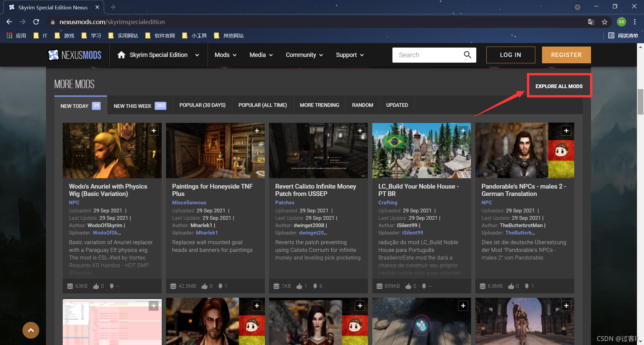Open the apps grid in bookmarks bar
This screenshot has width=644, height=345.
pos(9,36)
